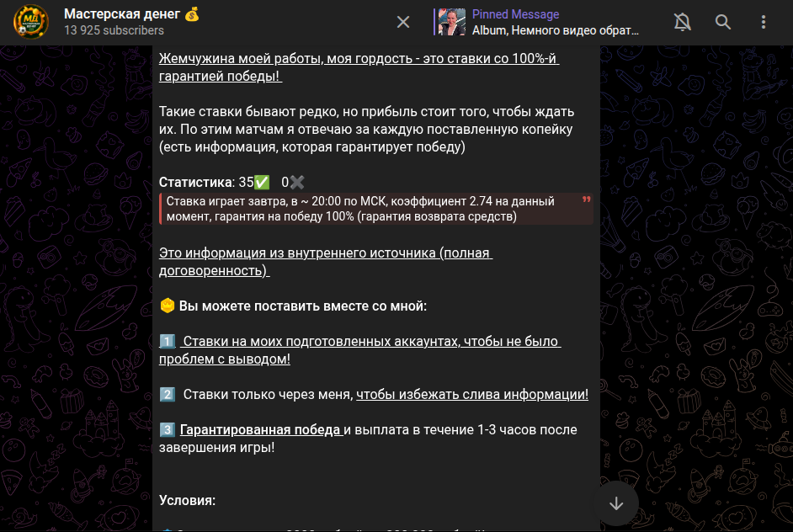Image resolution: width=793 pixels, height=532 pixels.
Task: Click the scroll-to-bottom arrow button
Action: [615, 503]
